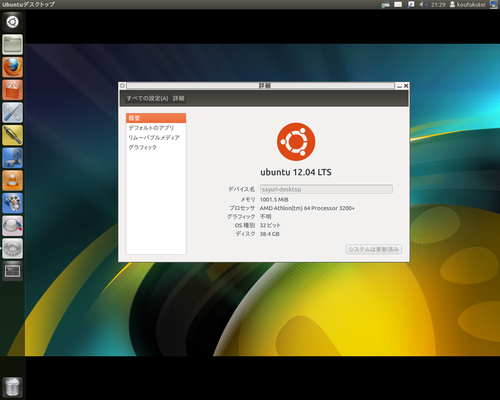This screenshot has width=500, height=400.
Task: Open the Trash in the launcher
Action: [x=12, y=387]
